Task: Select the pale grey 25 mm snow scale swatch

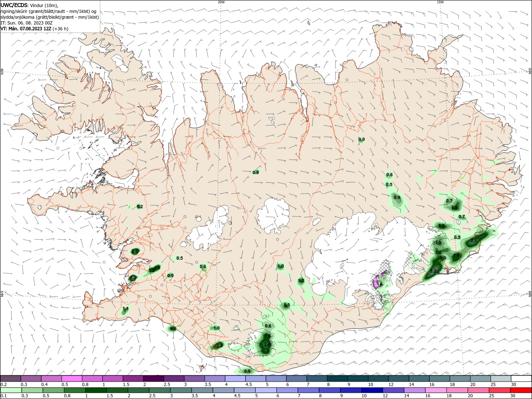Action: [501, 379]
